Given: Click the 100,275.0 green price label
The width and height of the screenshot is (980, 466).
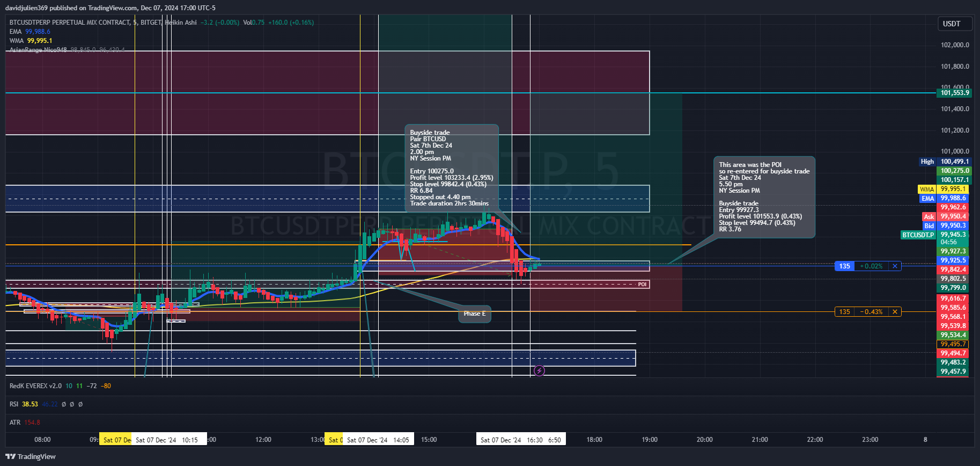Looking at the screenshot, I should pyautogui.click(x=954, y=171).
